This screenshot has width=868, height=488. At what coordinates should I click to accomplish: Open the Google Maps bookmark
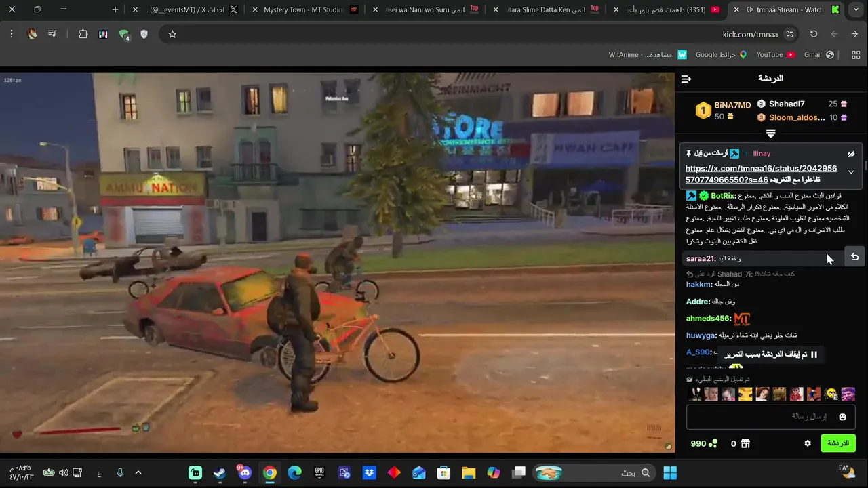[721, 54]
